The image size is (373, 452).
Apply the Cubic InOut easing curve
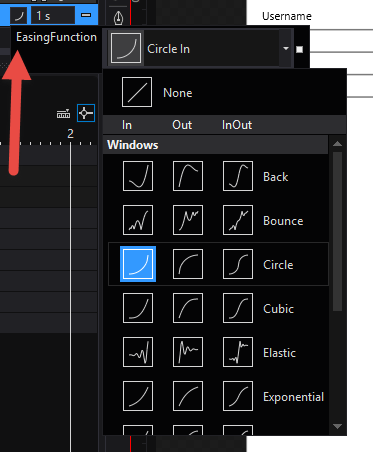(x=238, y=308)
